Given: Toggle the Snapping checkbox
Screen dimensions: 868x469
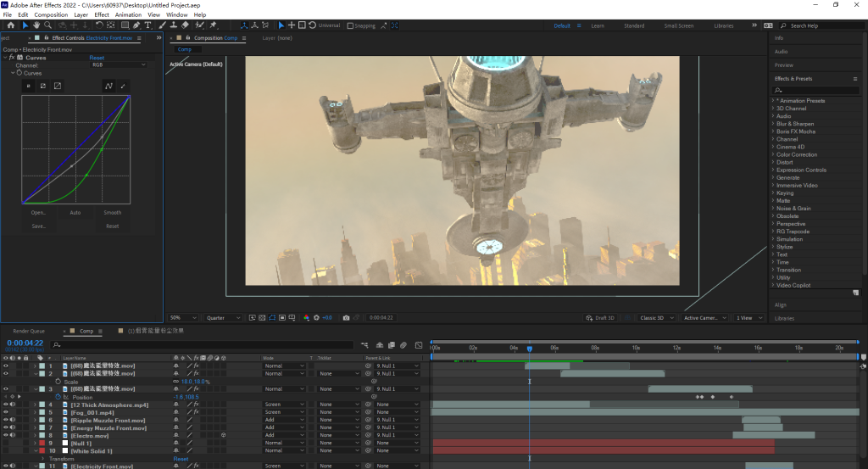Looking at the screenshot, I should tap(350, 25).
